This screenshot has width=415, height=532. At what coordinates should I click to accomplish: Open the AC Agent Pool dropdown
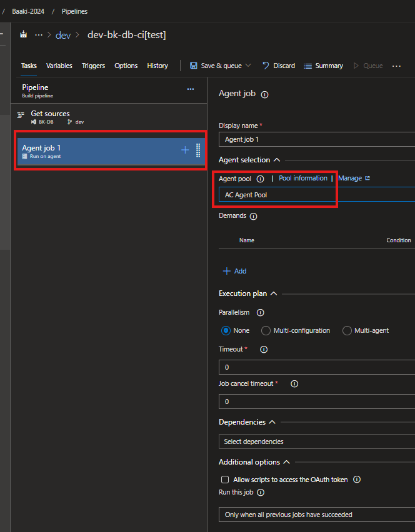(x=317, y=195)
